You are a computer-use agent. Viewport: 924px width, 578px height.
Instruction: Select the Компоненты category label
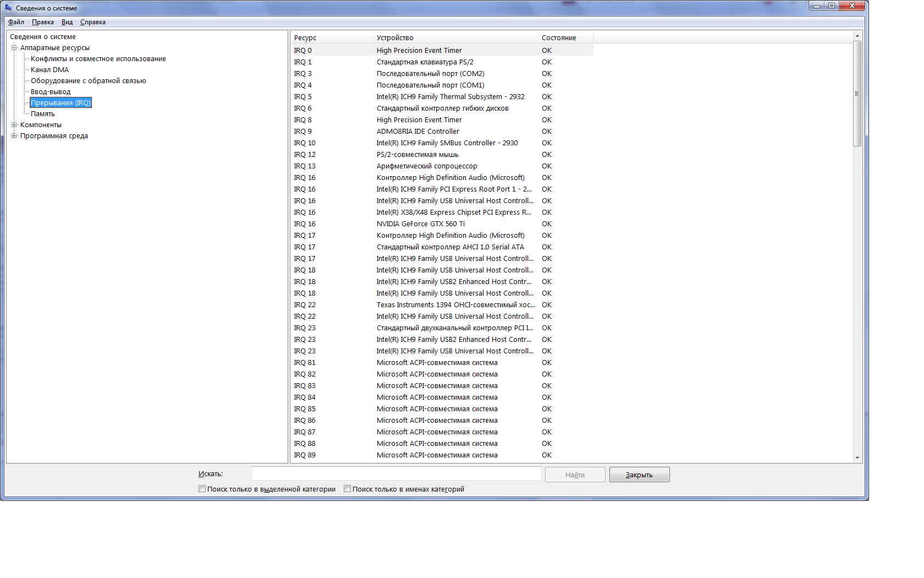tap(41, 125)
